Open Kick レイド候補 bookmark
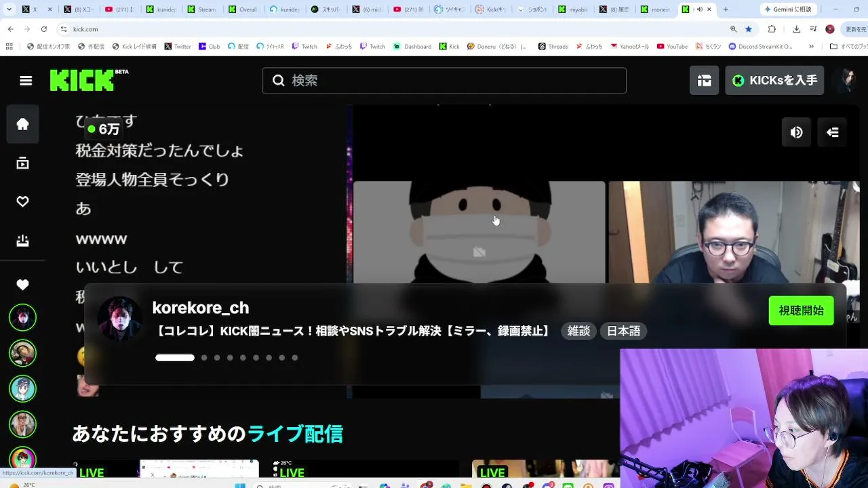Screen dimensions: 868x488 pos(134,47)
